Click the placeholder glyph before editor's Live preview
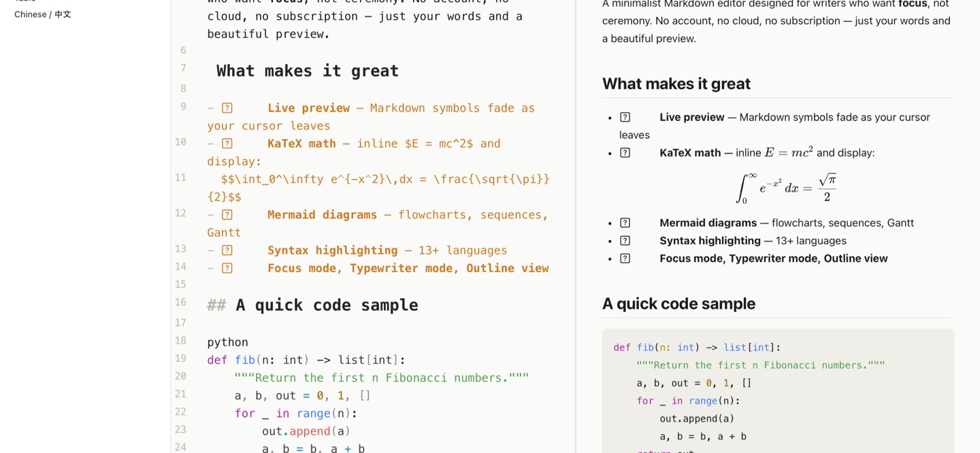This screenshot has width=980, height=453. click(227, 108)
